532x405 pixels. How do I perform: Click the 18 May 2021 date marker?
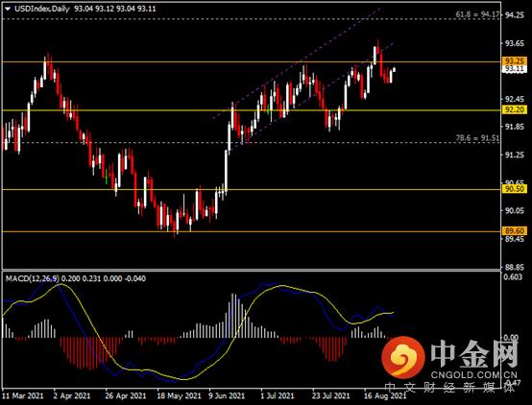coord(179,395)
